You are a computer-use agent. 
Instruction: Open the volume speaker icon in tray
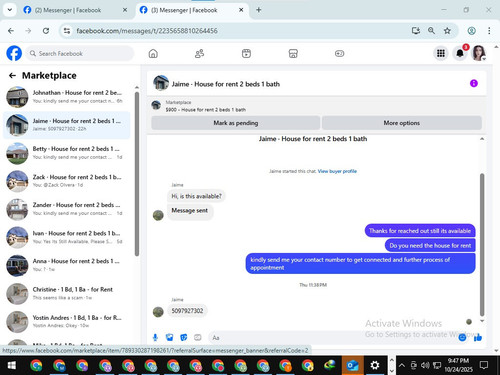[x=425, y=366]
